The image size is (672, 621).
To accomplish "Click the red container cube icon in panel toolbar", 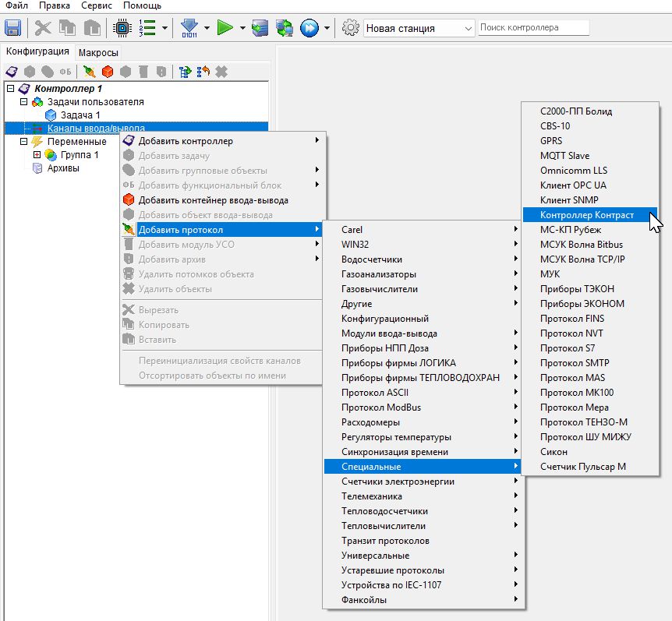I will [108, 72].
